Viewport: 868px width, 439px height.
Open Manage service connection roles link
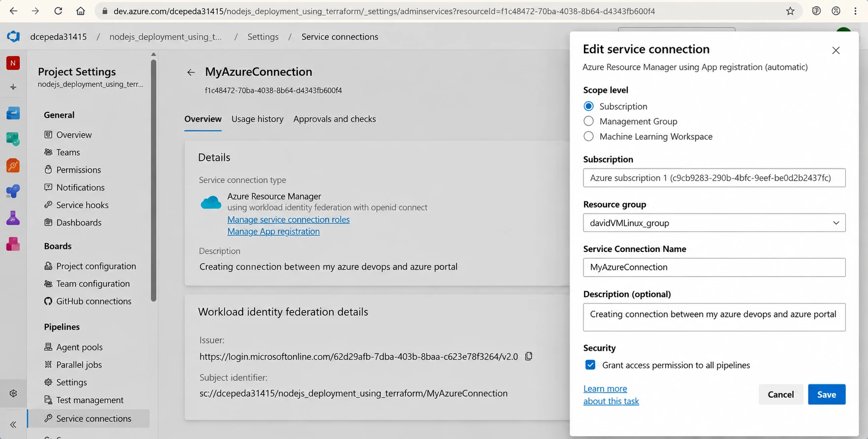click(289, 219)
